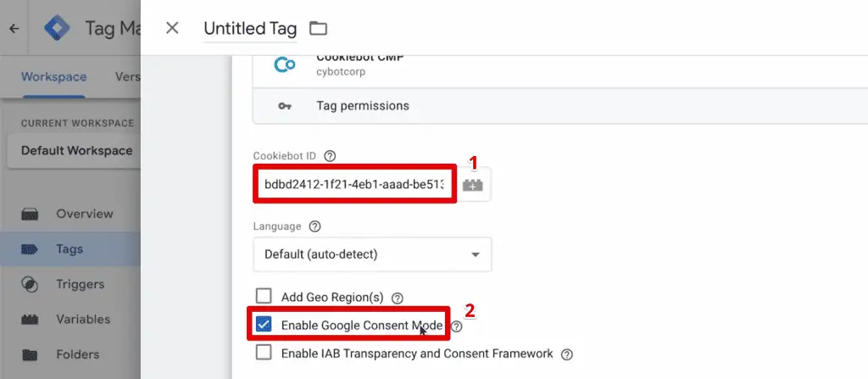Click help icon beside Enable Google Consent Mode
This screenshot has width=868, height=379.
457,326
